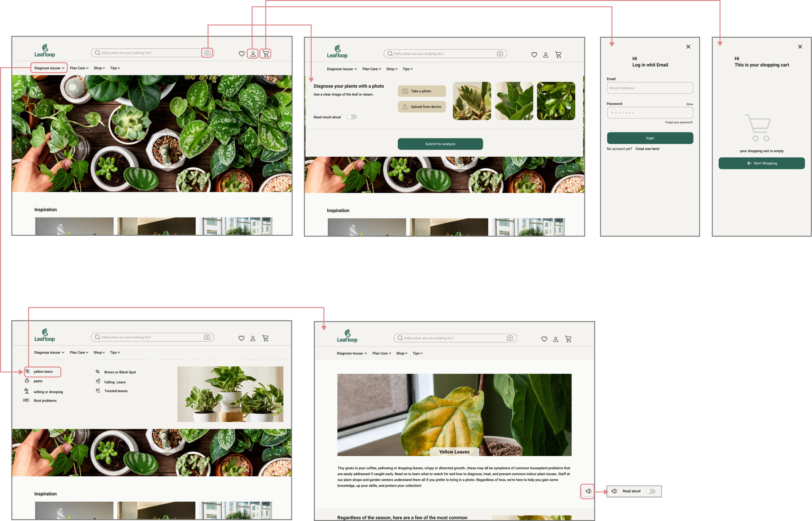Click the red-outlined speaker icon by the article

pyautogui.click(x=588, y=491)
